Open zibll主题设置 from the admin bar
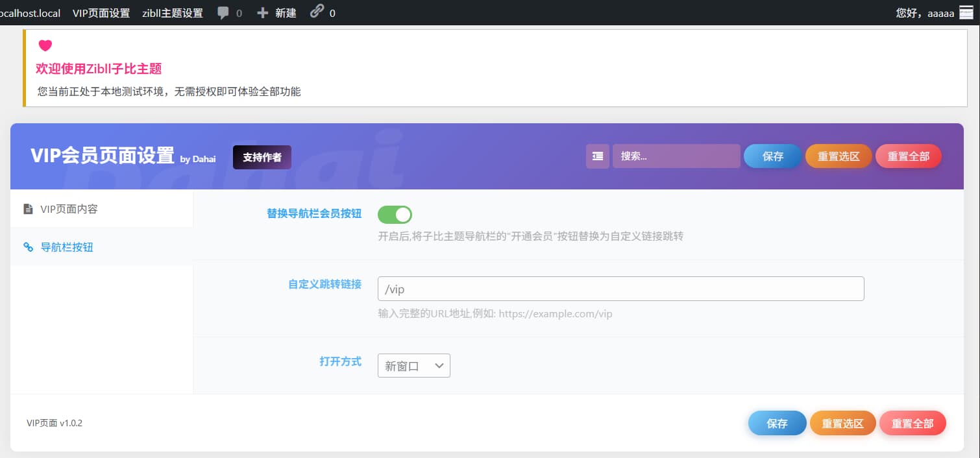980x458 pixels. pos(173,12)
